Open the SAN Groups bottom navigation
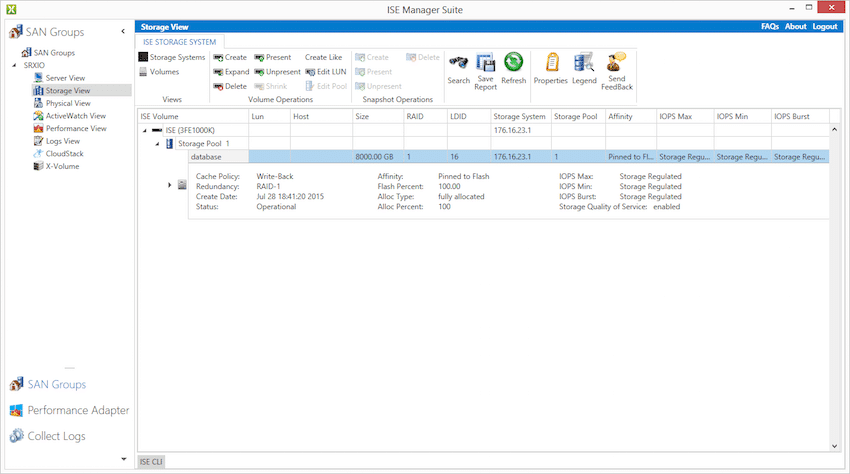The image size is (850, 474). pyautogui.click(x=48, y=385)
